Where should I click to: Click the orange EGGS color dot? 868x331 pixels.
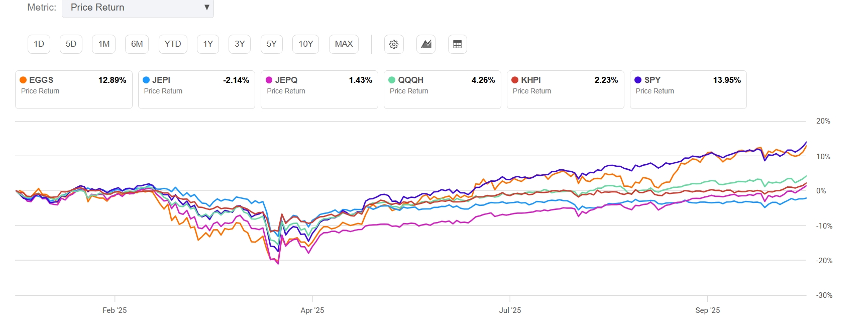(23, 80)
